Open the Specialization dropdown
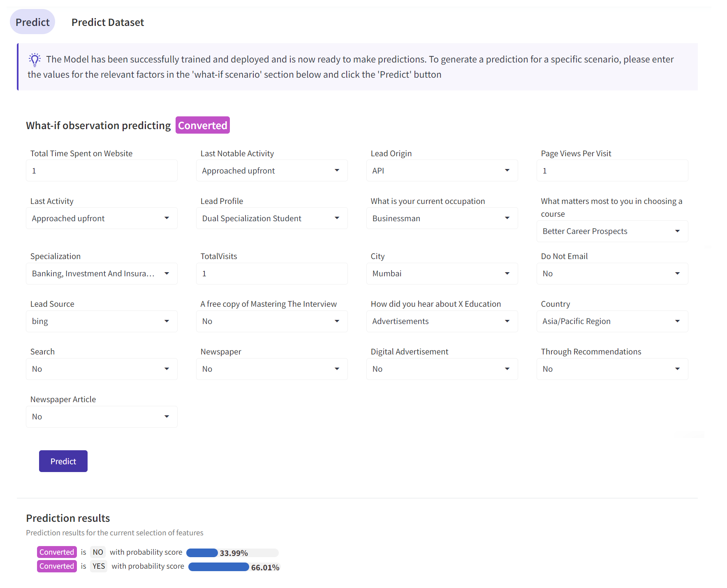This screenshot has width=727, height=588. 101,273
